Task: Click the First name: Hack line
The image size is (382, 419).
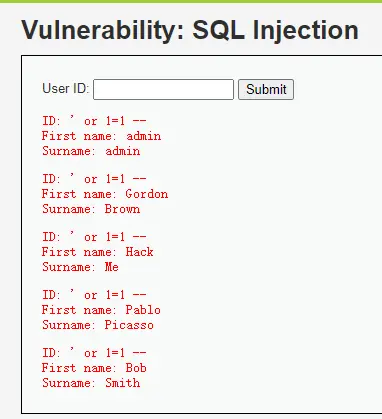Action: (98, 252)
